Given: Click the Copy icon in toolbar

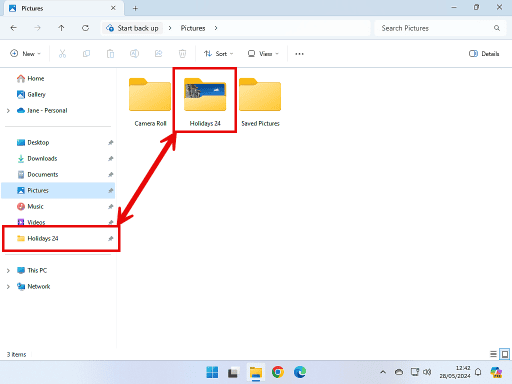Looking at the screenshot, I should pos(86,54).
